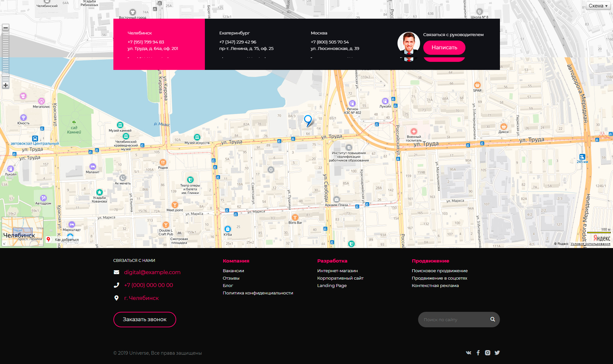Click the Написать button
This screenshot has width=613, height=364.
(444, 48)
